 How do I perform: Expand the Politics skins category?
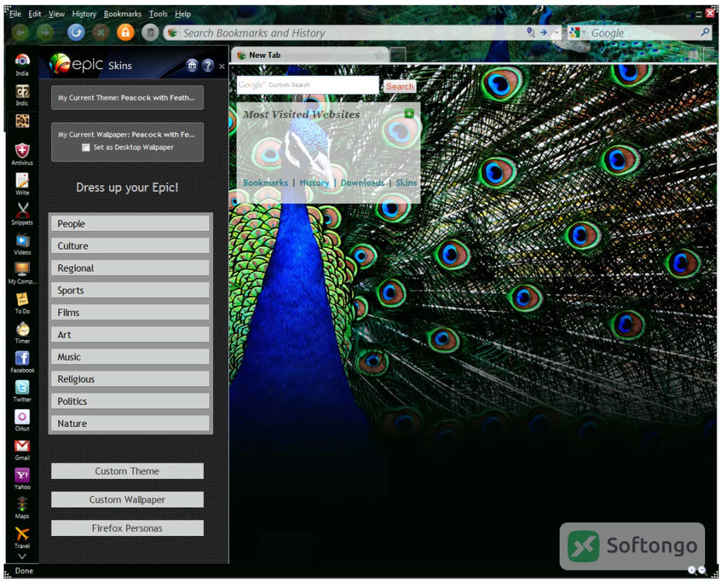130,402
